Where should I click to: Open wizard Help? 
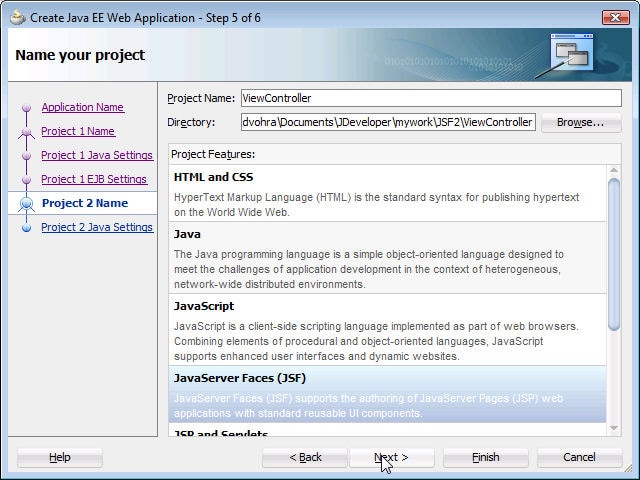60,458
